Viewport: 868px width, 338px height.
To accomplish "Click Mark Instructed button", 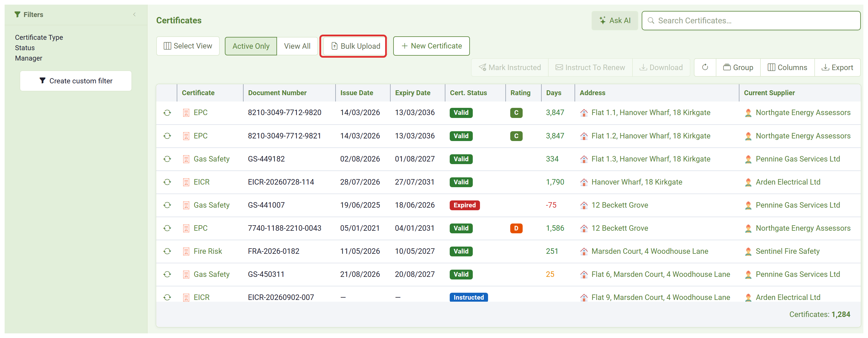I will tap(510, 67).
